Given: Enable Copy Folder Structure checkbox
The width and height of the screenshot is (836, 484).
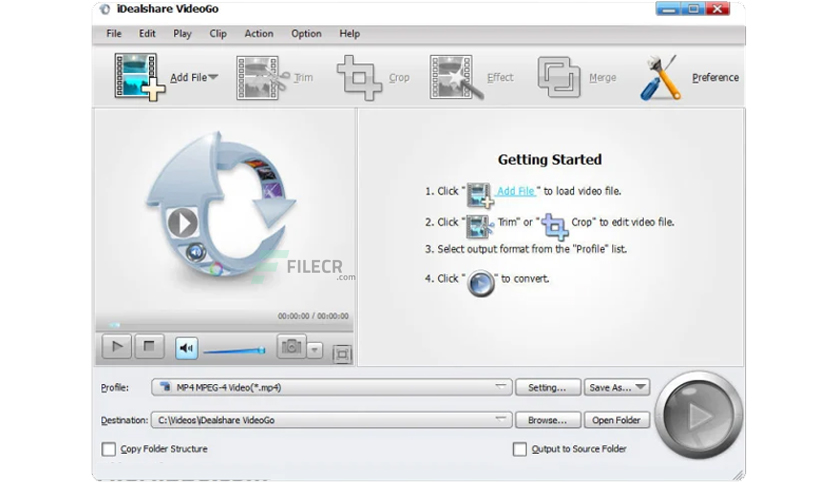Looking at the screenshot, I should pos(109,449).
